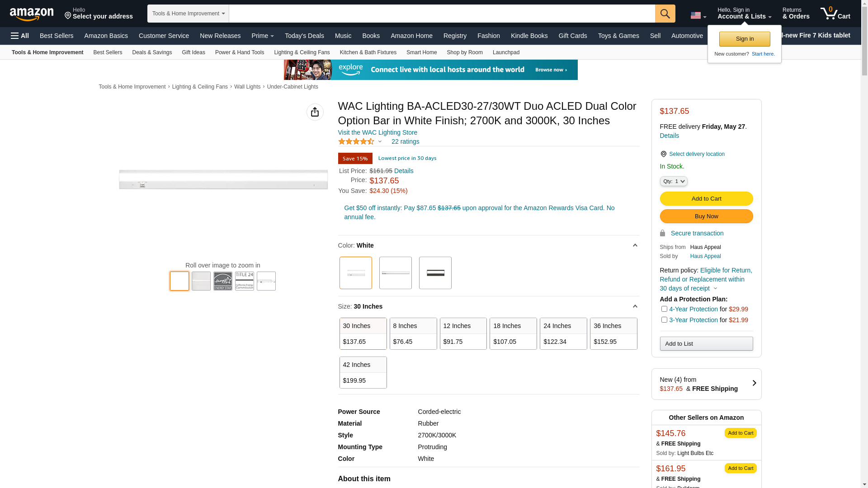Click the Amazon logo
This screenshot has height=488, width=868.
pyautogui.click(x=32, y=14)
